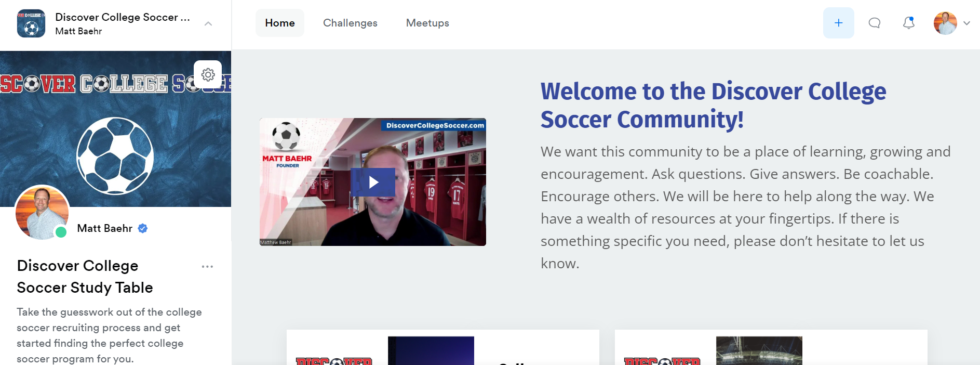Open the Challenges tab
980x365 pixels.
coord(350,23)
